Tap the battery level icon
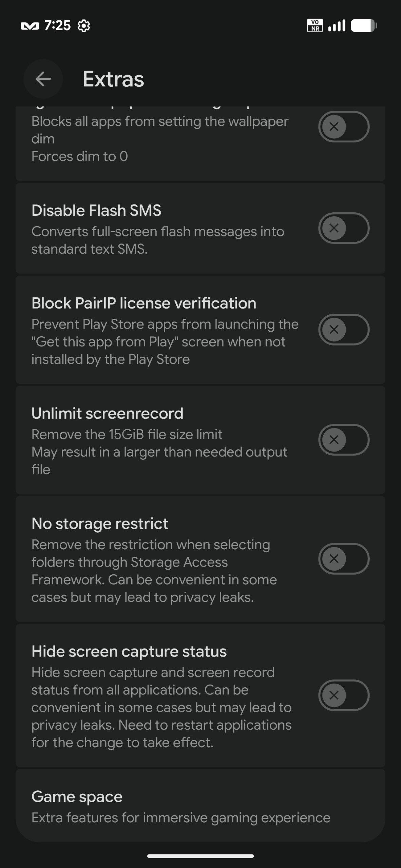 tap(364, 25)
